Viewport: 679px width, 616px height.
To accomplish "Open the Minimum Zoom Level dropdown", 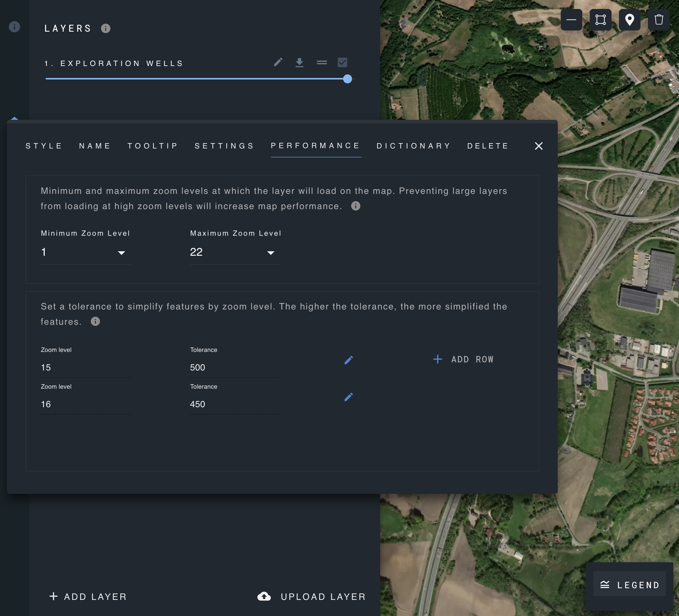I will [x=86, y=252].
